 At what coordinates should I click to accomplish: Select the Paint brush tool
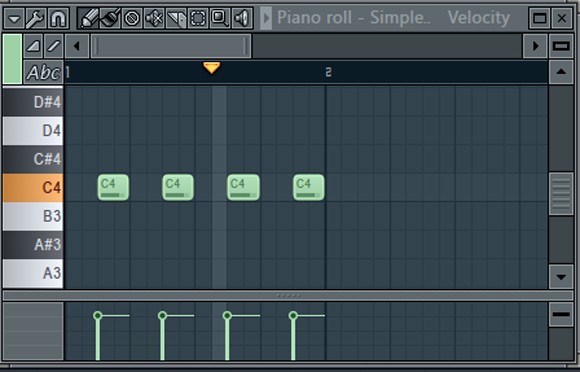click(x=110, y=18)
